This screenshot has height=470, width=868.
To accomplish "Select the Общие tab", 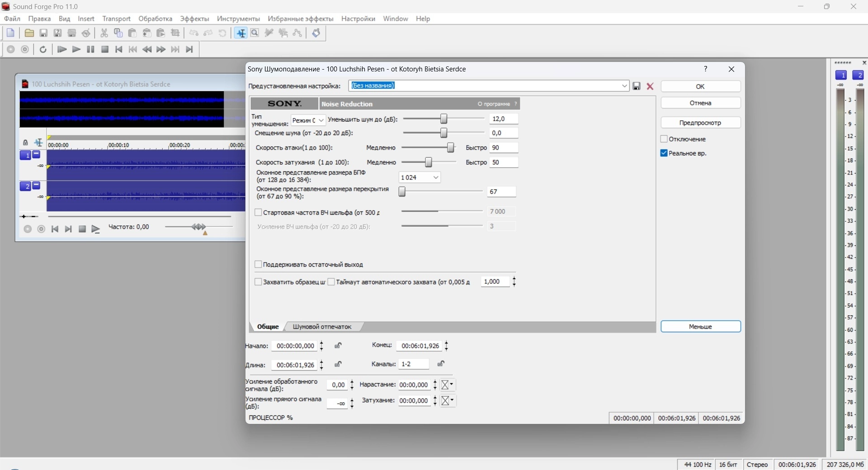I will tap(268, 327).
